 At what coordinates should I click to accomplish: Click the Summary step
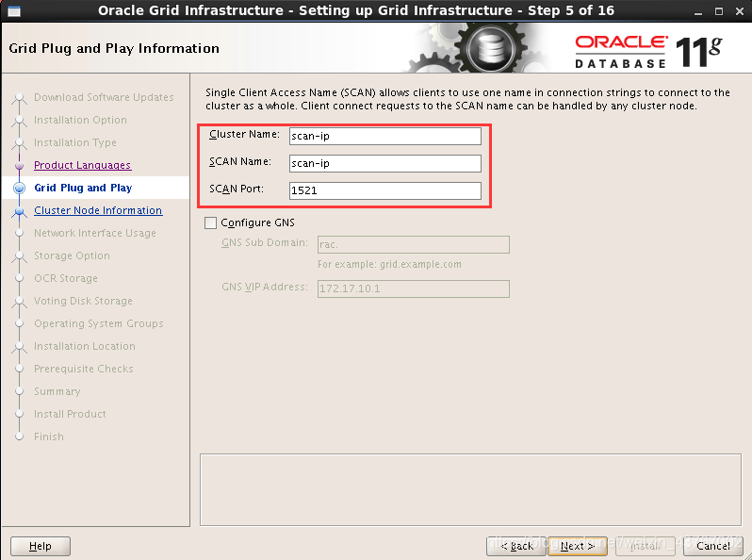57,391
